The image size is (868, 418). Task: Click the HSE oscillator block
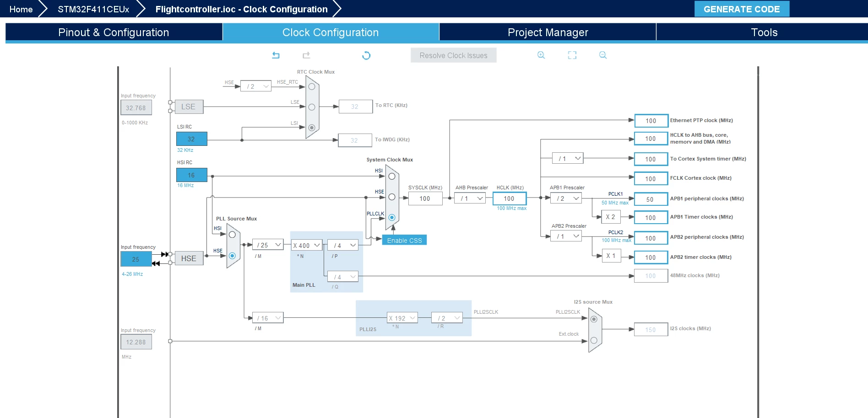pyautogui.click(x=189, y=258)
